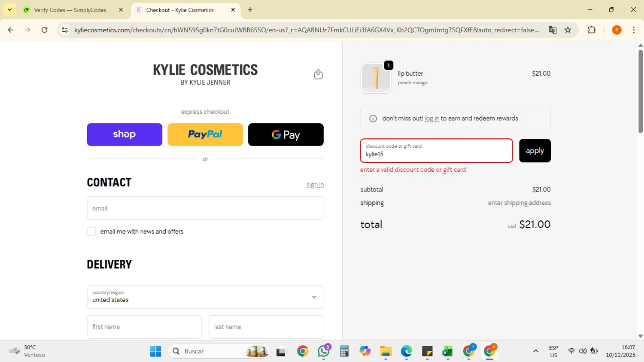Choose PayPal express checkout
The image size is (644, 362).
pyautogui.click(x=205, y=134)
